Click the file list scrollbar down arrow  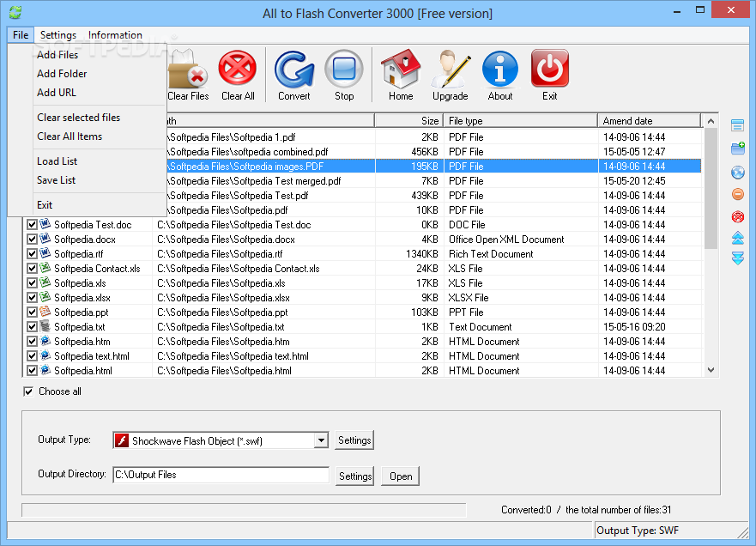(x=711, y=370)
